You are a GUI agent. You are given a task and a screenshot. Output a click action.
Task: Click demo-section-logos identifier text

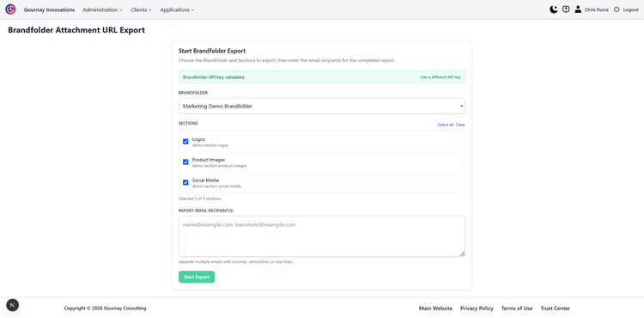coord(210,145)
